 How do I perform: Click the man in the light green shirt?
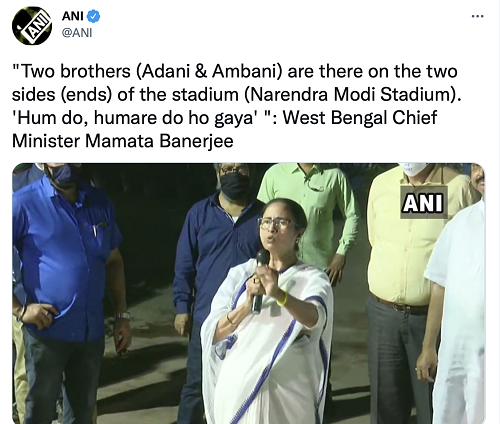[308, 215]
